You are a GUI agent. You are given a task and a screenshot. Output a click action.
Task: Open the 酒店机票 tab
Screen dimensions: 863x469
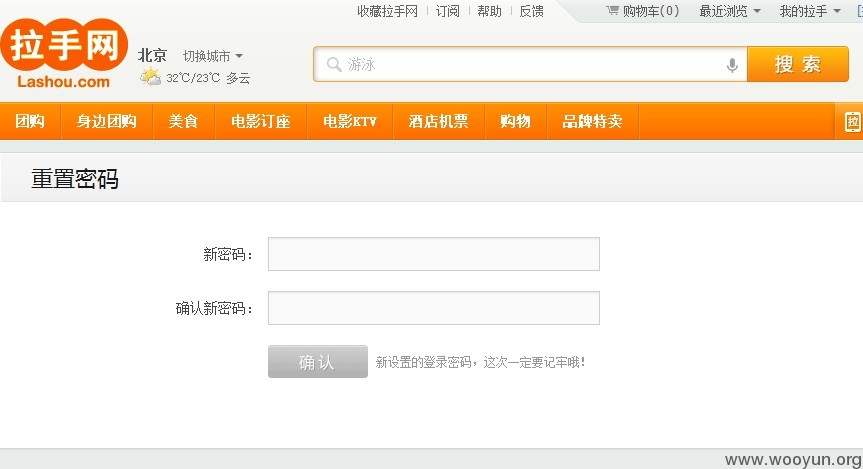pyautogui.click(x=439, y=121)
